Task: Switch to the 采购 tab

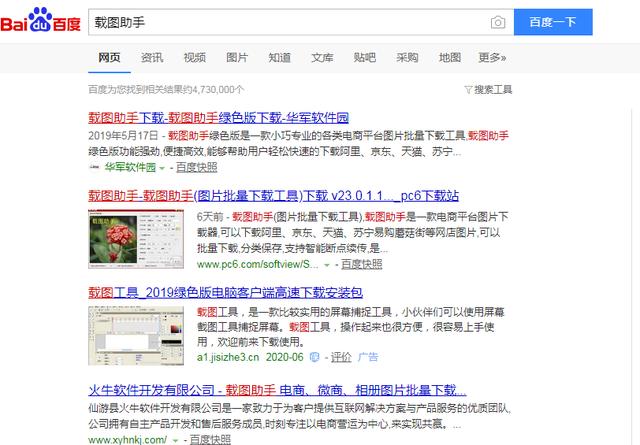Action: click(407, 58)
